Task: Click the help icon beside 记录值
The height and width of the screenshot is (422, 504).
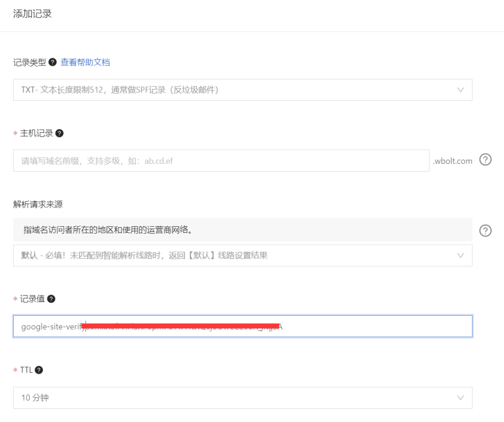Action: pos(51,299)
